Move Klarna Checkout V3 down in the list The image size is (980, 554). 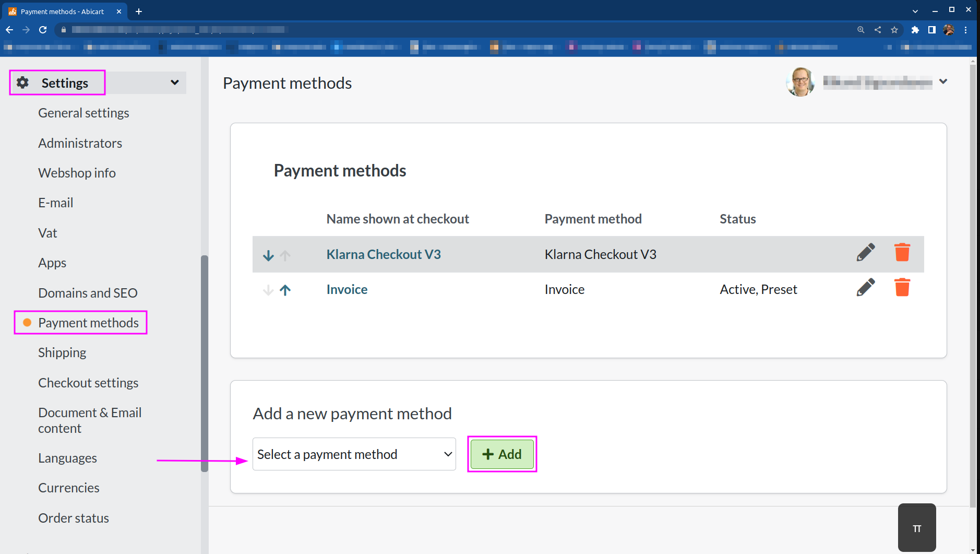268,255
